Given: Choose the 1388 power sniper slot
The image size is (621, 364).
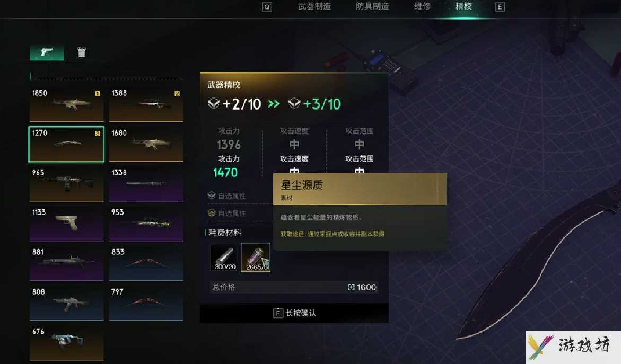Looking at the screenshot, I should (x=146, y=104).
